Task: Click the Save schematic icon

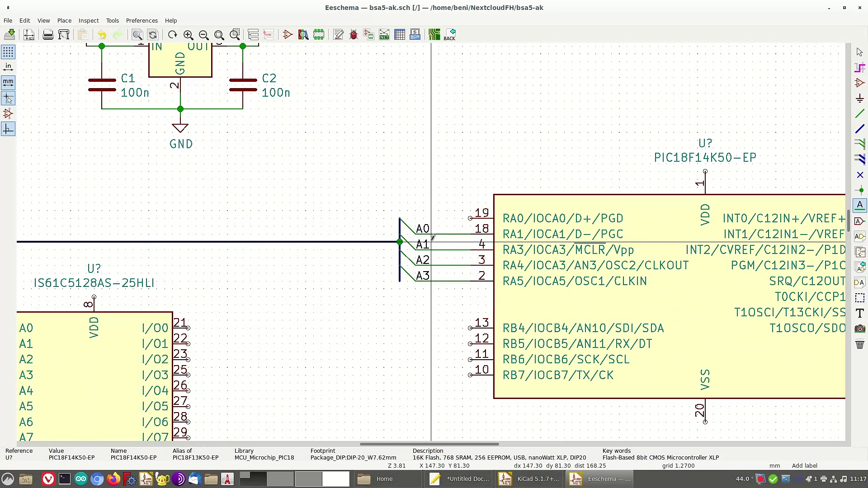Action: tap(9, 35)
